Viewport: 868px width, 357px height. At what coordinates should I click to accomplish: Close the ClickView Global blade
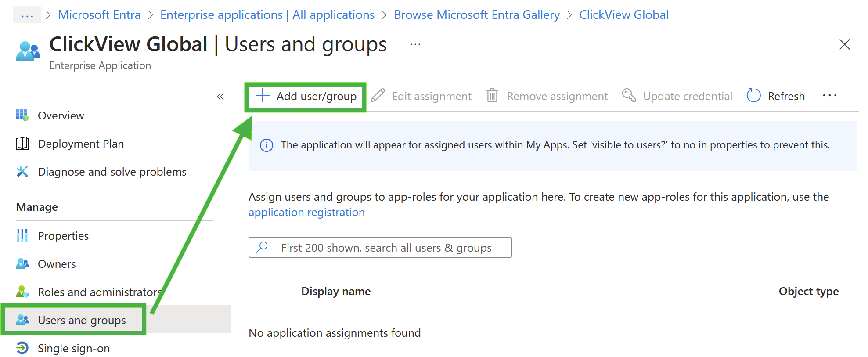point(844,44)
